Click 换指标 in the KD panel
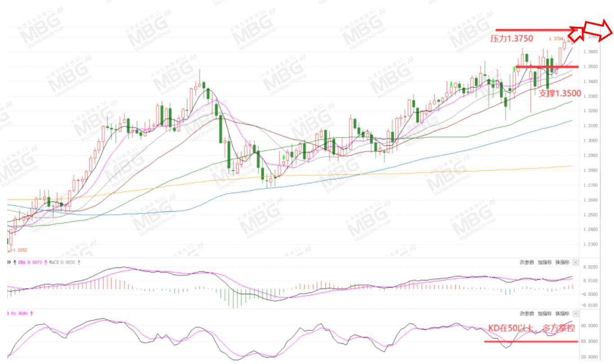 tap(562, 313)
